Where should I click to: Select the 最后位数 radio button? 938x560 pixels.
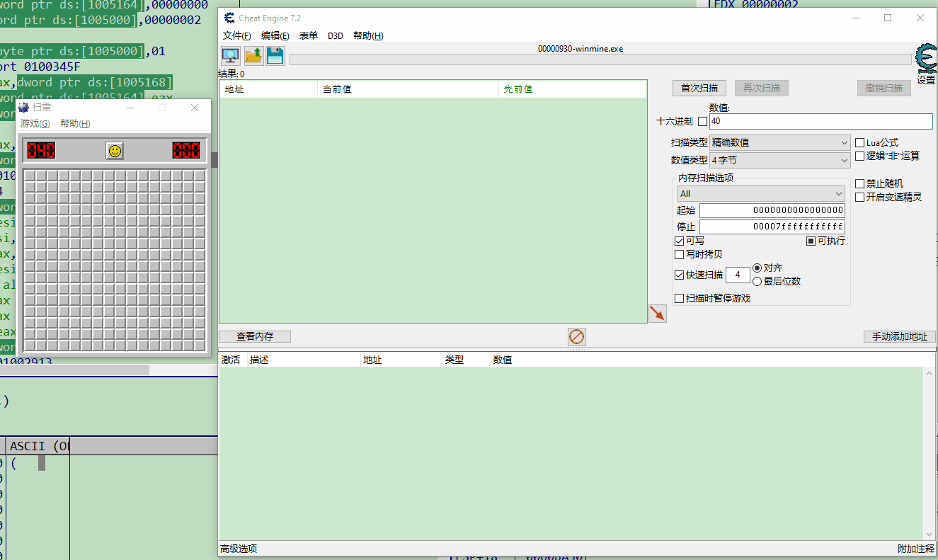click(x=757, y=282)
